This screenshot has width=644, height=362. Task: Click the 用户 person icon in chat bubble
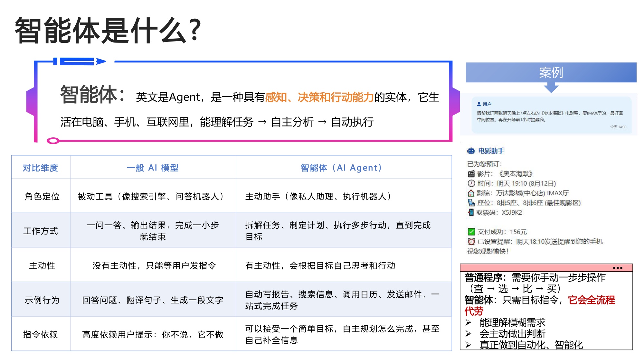479,104
